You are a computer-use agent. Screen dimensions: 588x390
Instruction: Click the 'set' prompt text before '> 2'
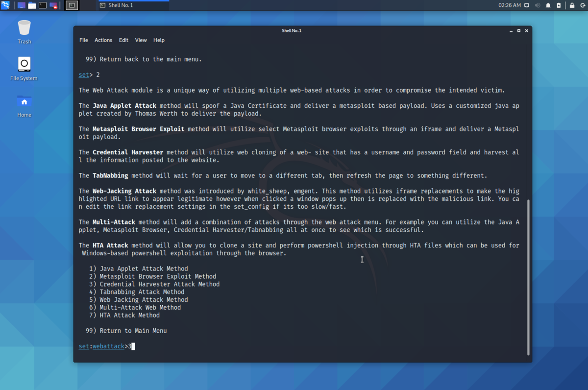[84, 75]
